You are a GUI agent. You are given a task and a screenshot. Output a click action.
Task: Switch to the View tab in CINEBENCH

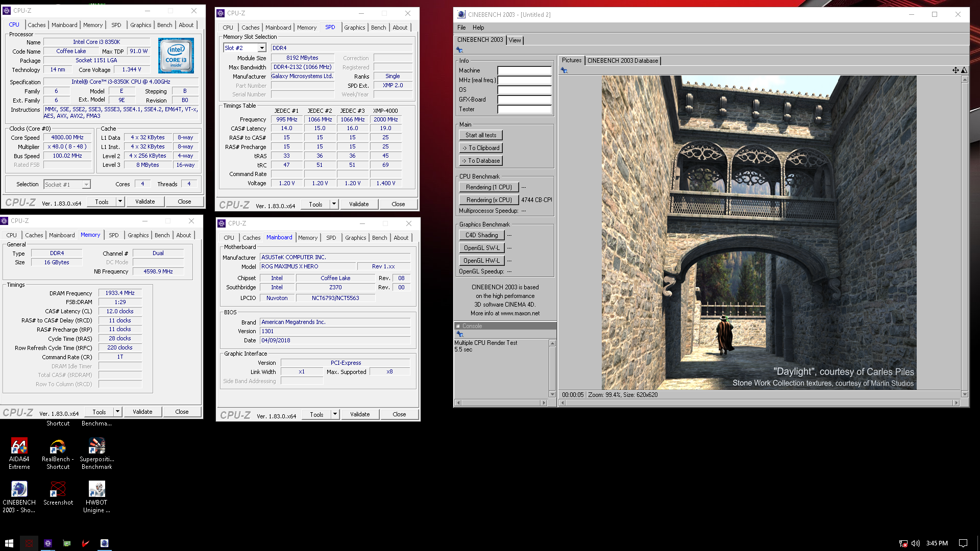pos(514,40)
